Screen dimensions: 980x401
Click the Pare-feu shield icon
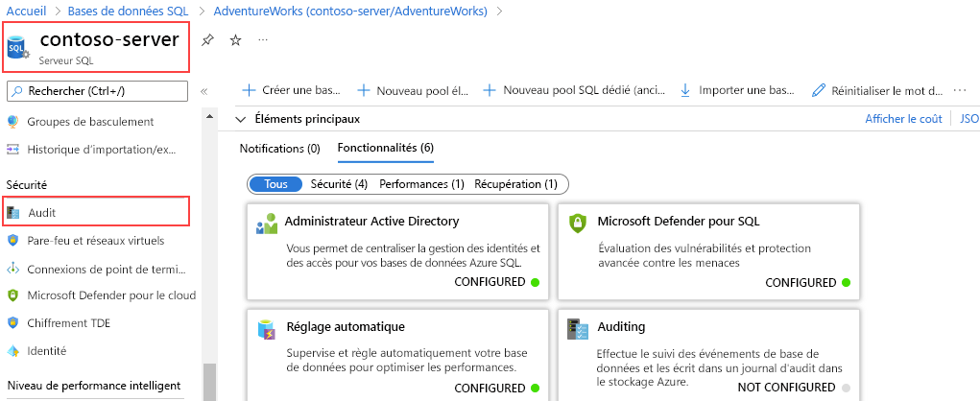coord(13,241)
